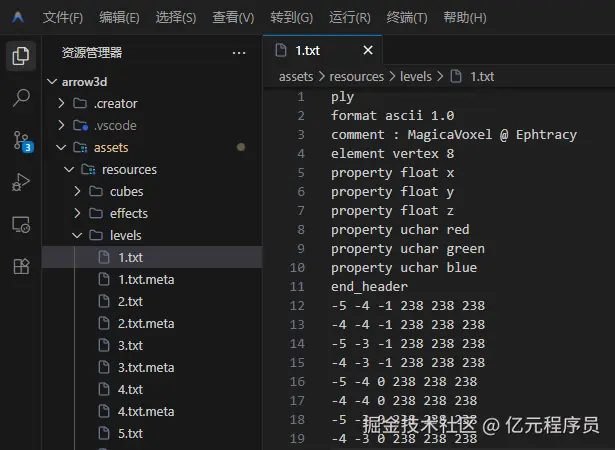Image resolution: width=615 pixels, height=450 pixels.
Task: Select the 1.txt editor tab
Action: coord(322,50)
